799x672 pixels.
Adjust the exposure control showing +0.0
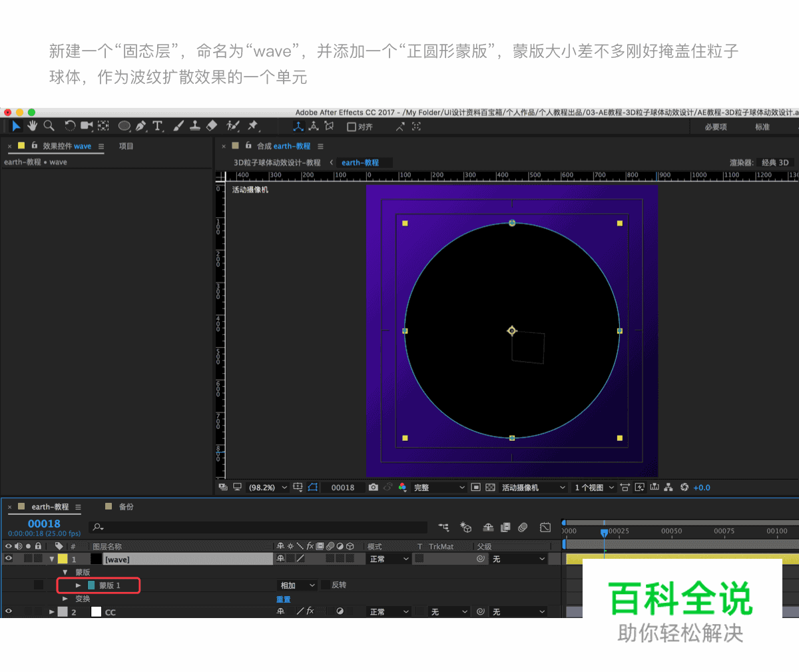click(700, 487)
